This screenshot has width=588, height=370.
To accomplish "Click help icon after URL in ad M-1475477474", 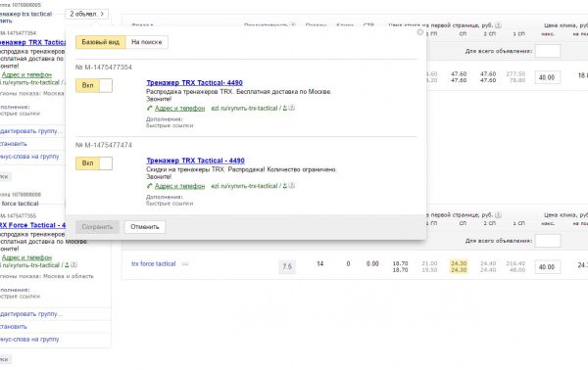I will point(292,186).
